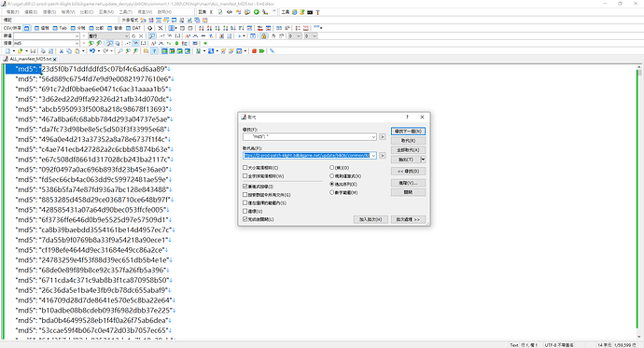The image size is (644, 348).
Task: Expand the Replace with history dropdown
Action: click(373, 156)
